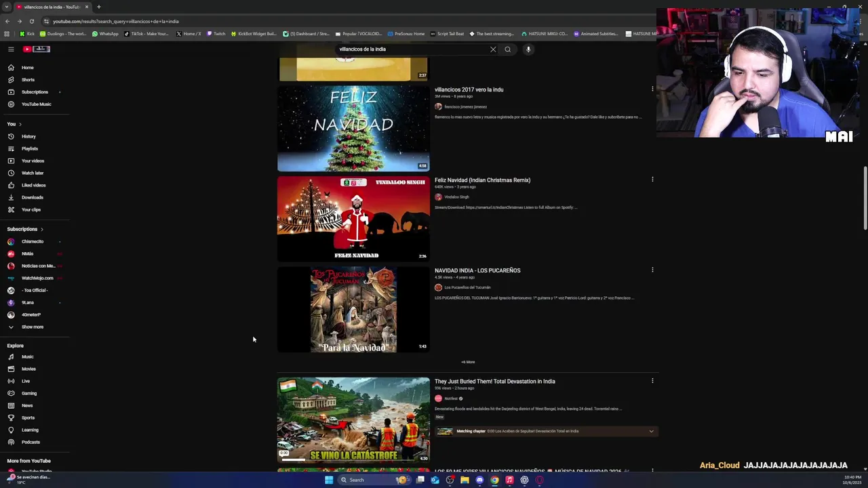The height and width of the screenshot is (488, 868).
Task: Open Your videos in sidebar
Action: 34,161
